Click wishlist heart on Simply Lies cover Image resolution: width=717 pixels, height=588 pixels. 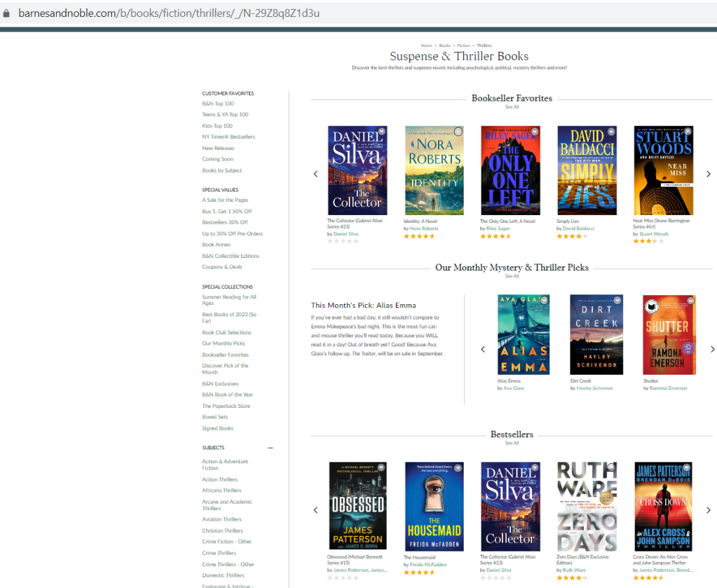click(610, 131)
